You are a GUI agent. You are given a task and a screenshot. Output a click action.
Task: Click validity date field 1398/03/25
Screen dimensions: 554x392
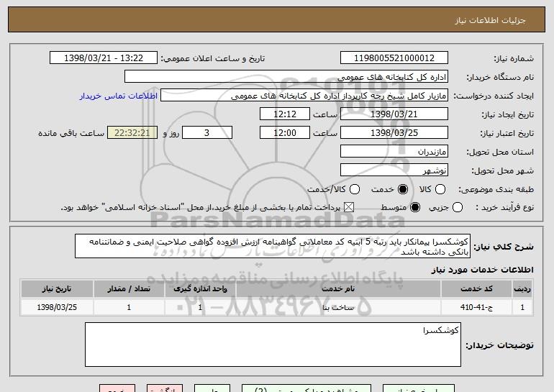394,133
